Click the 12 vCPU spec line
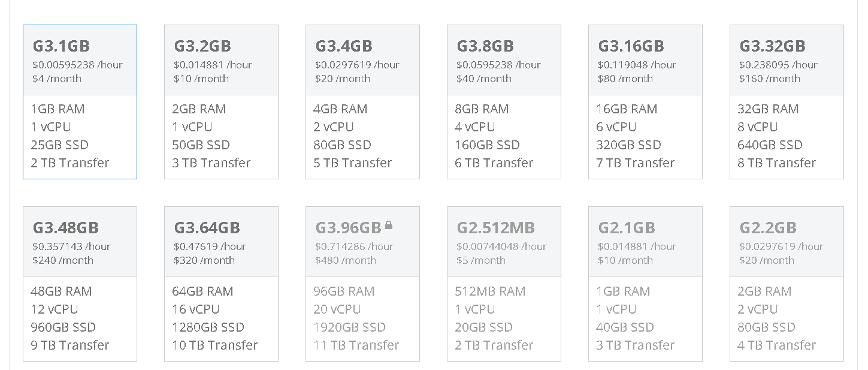 click(x=54, y=309)
